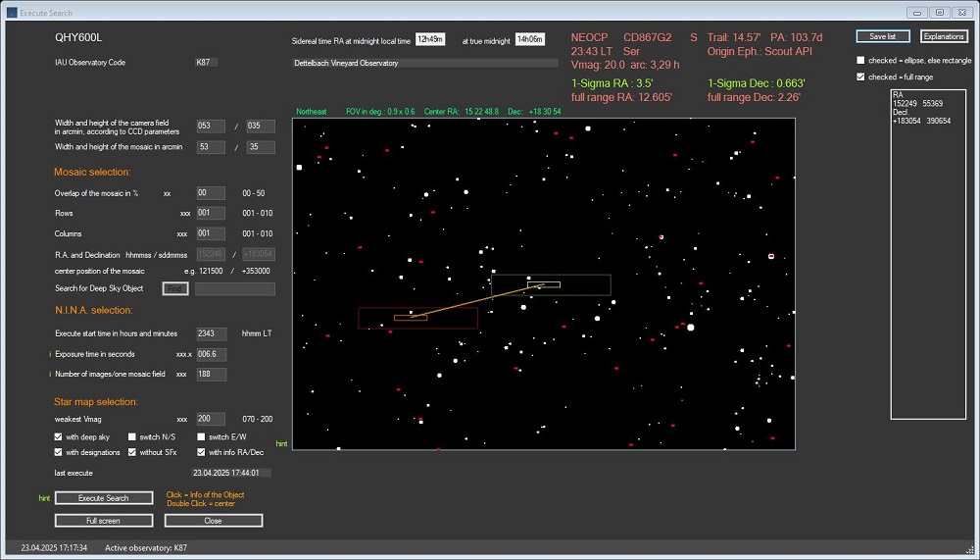
Task: Open the Explanations dialog
Action: point(944,36)
